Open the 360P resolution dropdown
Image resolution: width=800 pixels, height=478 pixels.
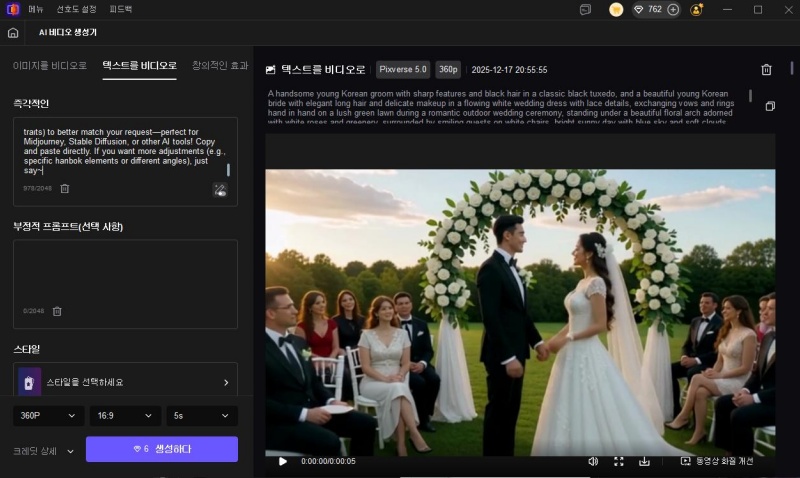point(48,415)
